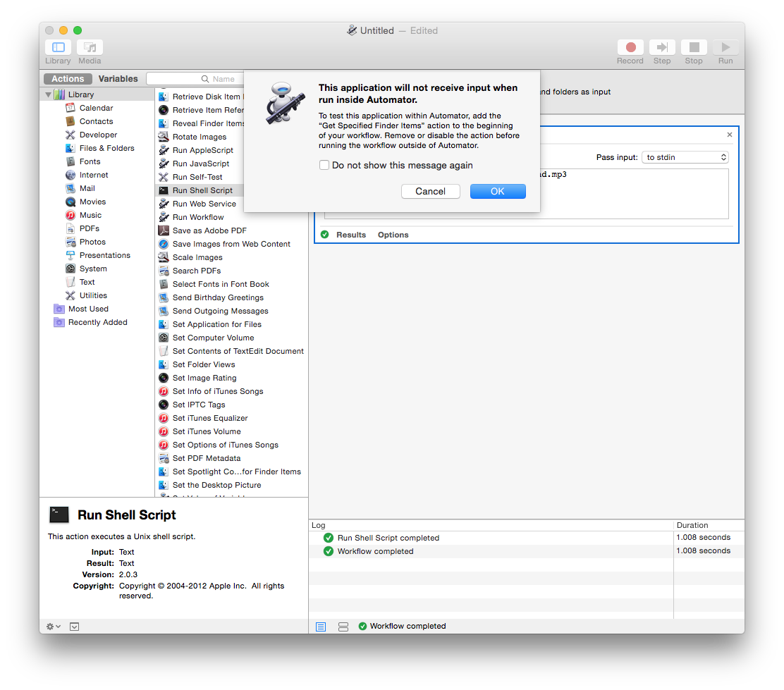Select the Fonts category
Image resolution: width=784 pixels, height=690 pixels.
click(90, 161)
